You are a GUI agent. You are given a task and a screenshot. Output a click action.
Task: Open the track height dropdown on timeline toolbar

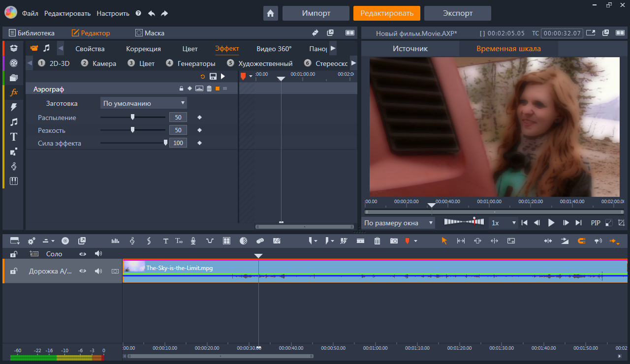(48, 241)
